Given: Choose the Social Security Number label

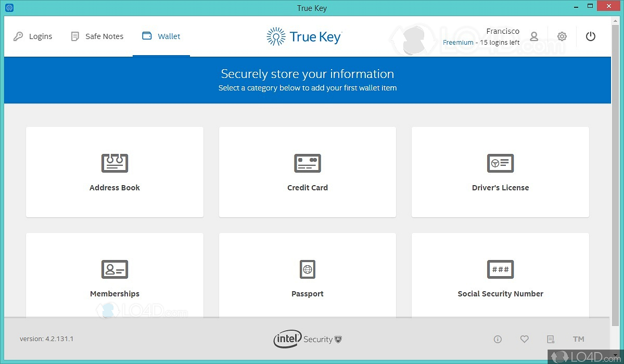Looking at the screenshot, I should [501, 294].
